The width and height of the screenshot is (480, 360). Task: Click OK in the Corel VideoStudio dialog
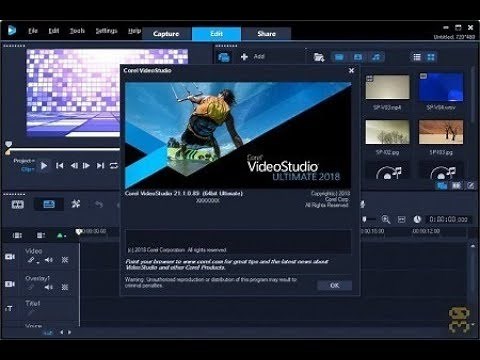[x=334, y=285]
